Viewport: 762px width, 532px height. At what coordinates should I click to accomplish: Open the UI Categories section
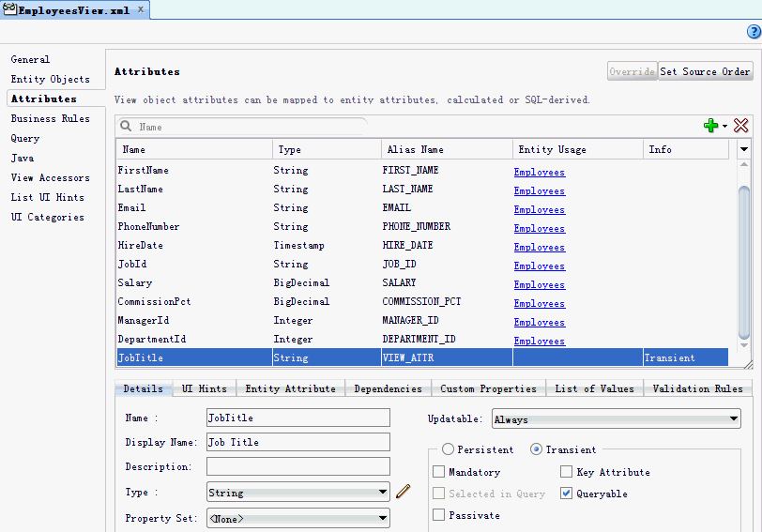pyautogui.click(x=48, y=217)
